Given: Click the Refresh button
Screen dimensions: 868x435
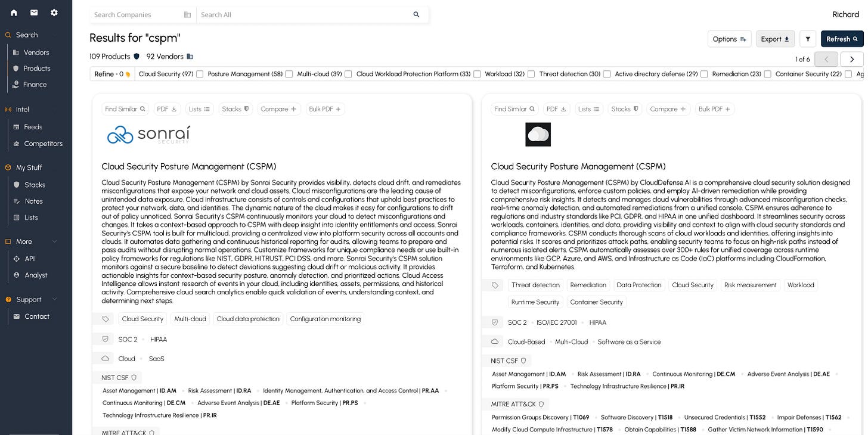Looking at the screenshot, I should pyautogui.click(x=842, y=39).
